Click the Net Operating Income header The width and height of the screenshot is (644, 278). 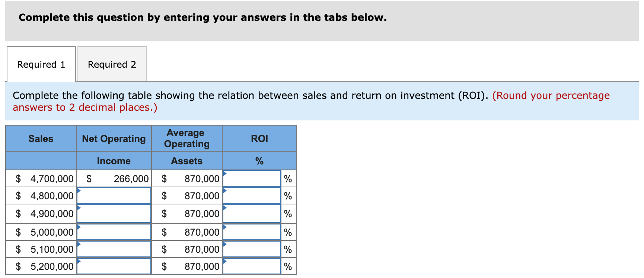pyautogui.click(x=114, y=139)
